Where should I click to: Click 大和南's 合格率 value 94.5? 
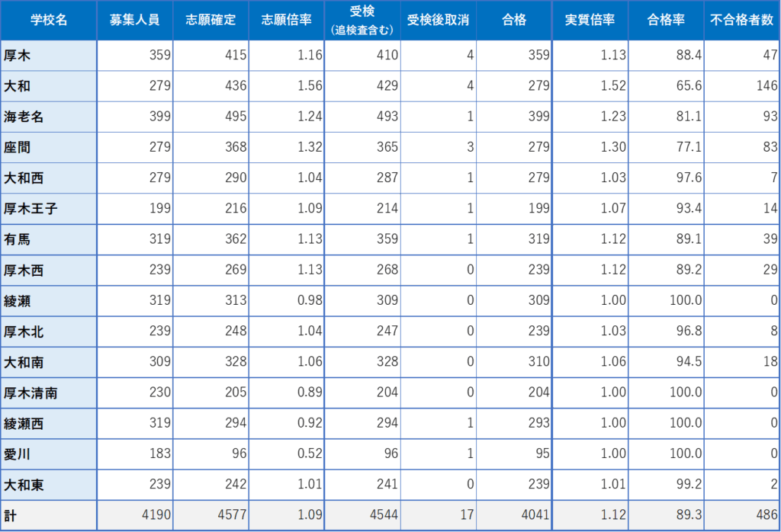[x=689, y=361]
